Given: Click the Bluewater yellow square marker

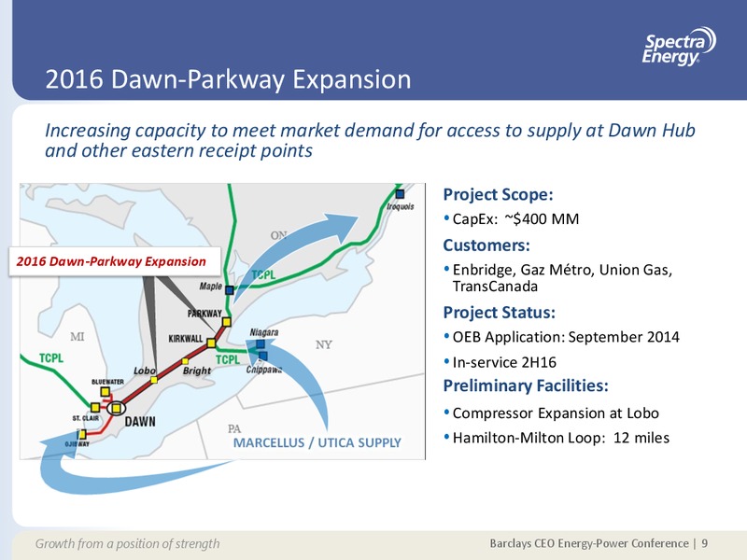Looking at the screenshot, I should (105, 391).
